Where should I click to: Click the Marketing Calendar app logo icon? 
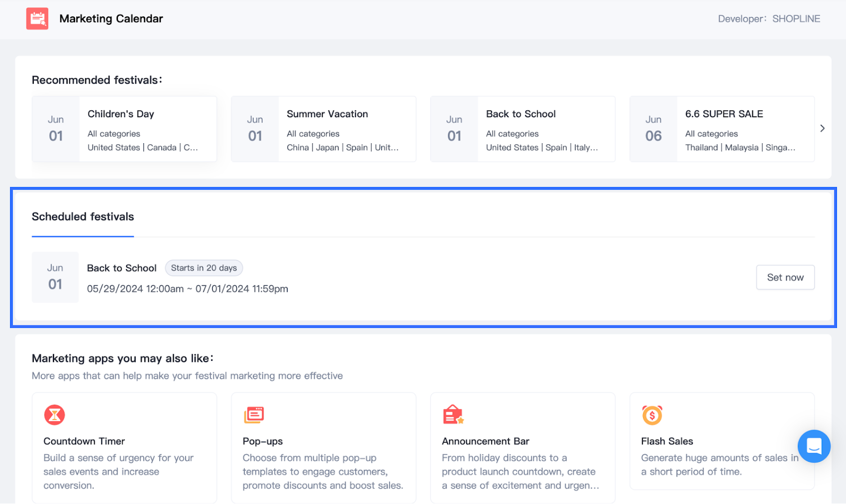37,18
